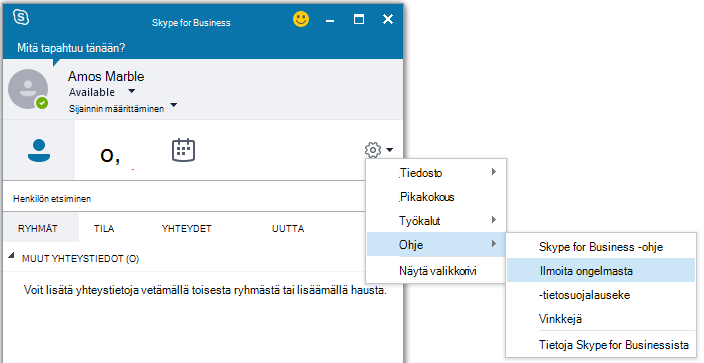The image size is (704, 363).
Task: Select Näytä valikkorivi menu item
Action: pyautogui.click(x=436, y=271)
